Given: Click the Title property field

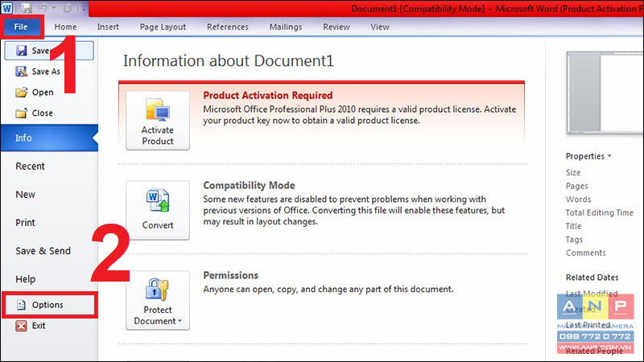Looking at the screenshot, I should coord(573,226).
